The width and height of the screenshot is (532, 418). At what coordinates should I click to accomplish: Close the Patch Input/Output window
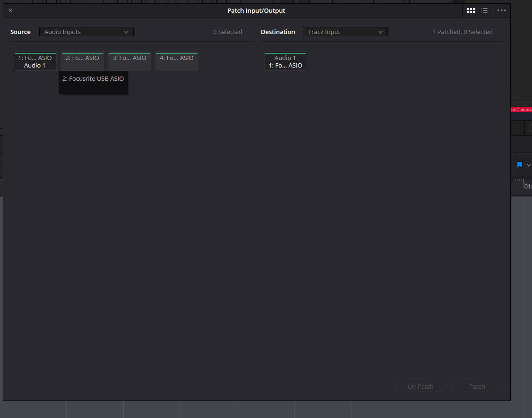[x=10, y=10]
